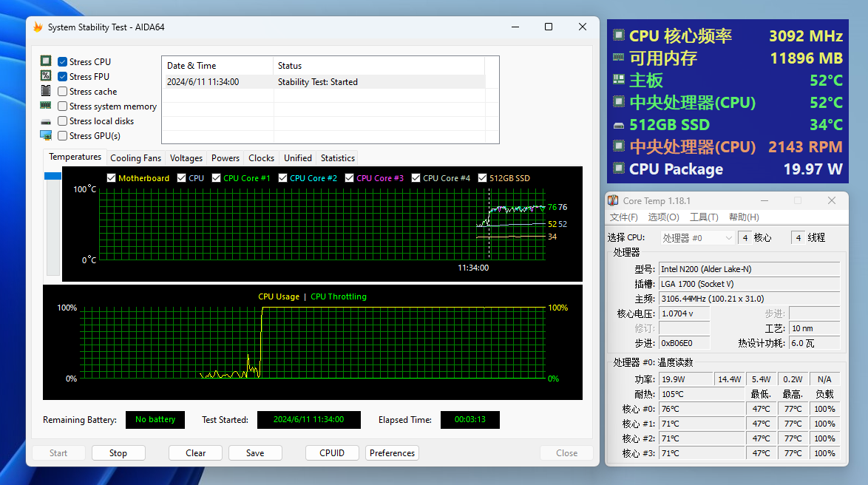Image resolution: width=868 pixels, height=485 pixels.
Task: Open the 处理器 #0 CPU selection dropdown
Action: [x=697, y=237]
